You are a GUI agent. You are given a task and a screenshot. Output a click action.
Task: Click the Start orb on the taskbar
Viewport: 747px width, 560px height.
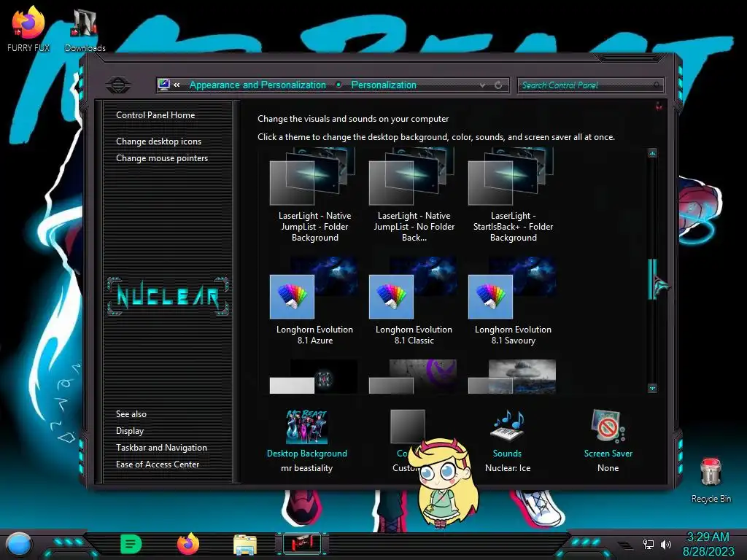18,544
